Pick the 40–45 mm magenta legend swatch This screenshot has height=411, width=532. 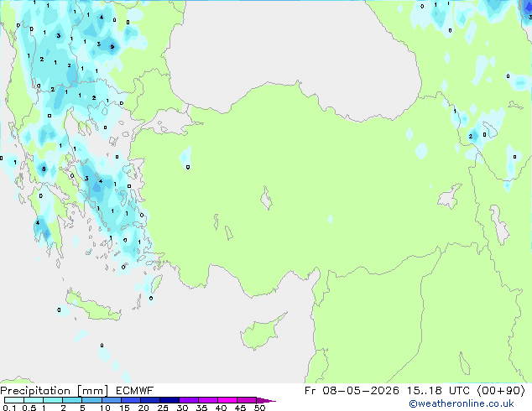tap(227, 400)
